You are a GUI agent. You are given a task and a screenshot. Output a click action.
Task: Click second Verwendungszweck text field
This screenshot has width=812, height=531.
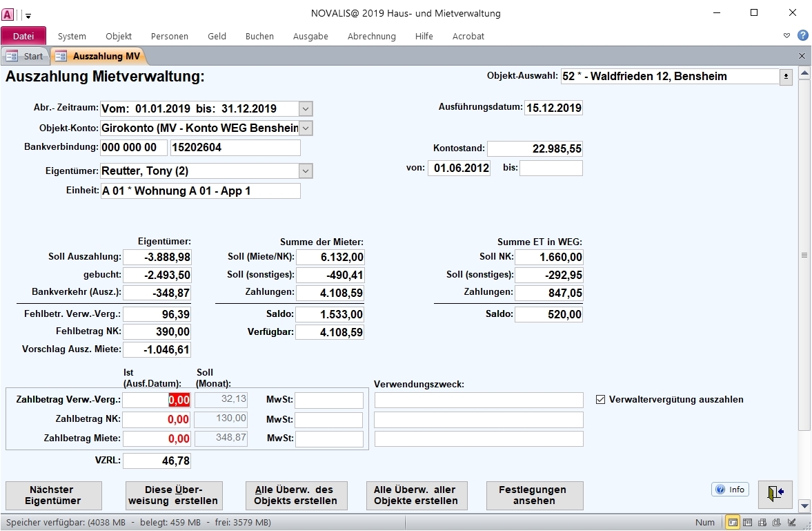(479, 419)
